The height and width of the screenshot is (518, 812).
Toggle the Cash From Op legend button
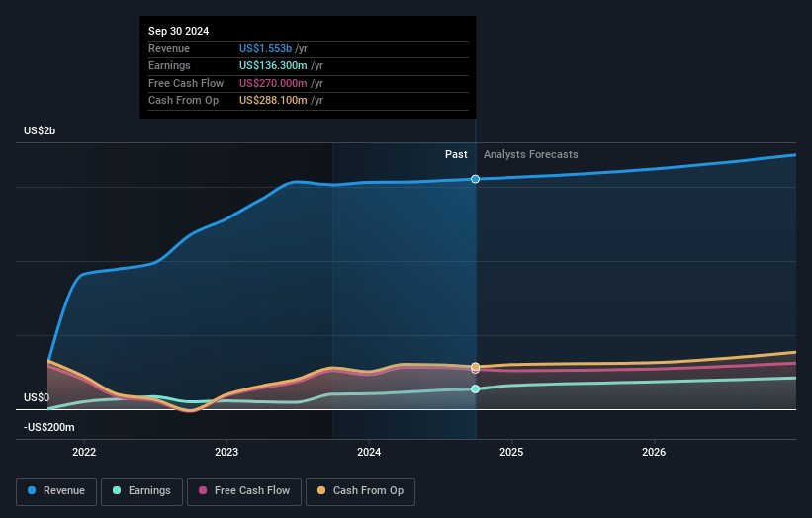[x=360, y=491]
